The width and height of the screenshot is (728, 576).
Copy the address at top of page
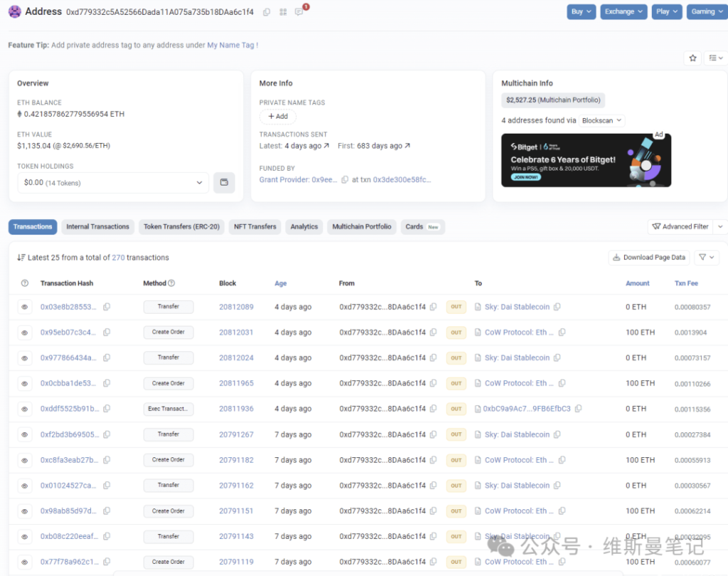(267, 12)
